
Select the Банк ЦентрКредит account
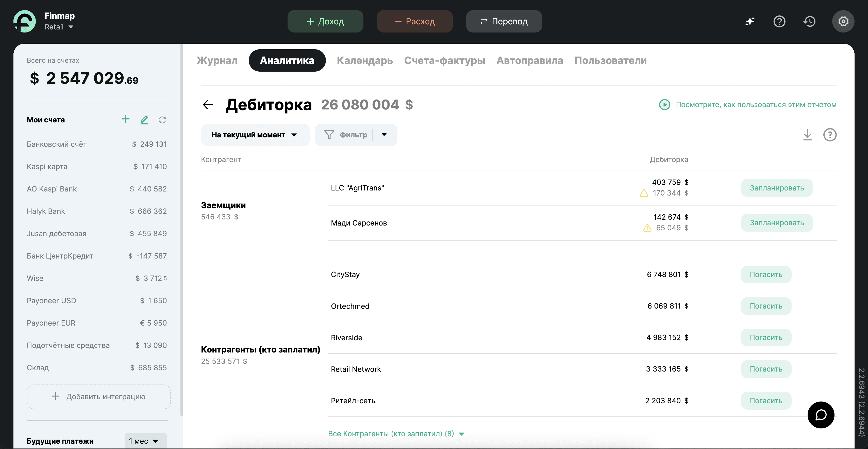[97, 256]
